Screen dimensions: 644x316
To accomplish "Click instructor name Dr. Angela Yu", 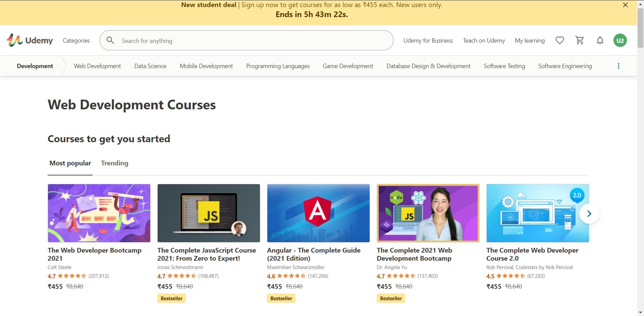I will [x=391, y=267].
